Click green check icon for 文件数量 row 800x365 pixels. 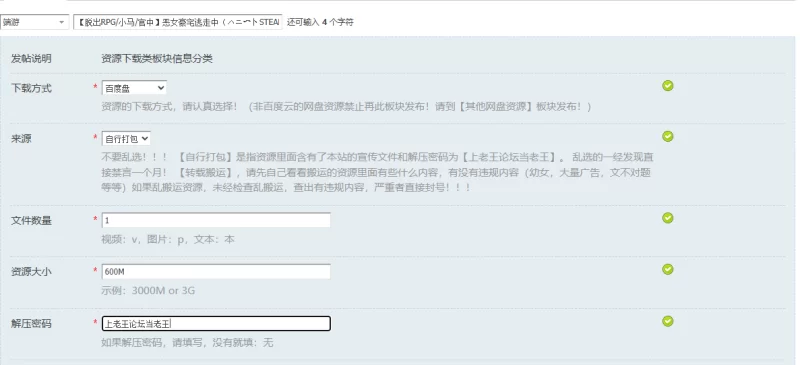[667, 218]
